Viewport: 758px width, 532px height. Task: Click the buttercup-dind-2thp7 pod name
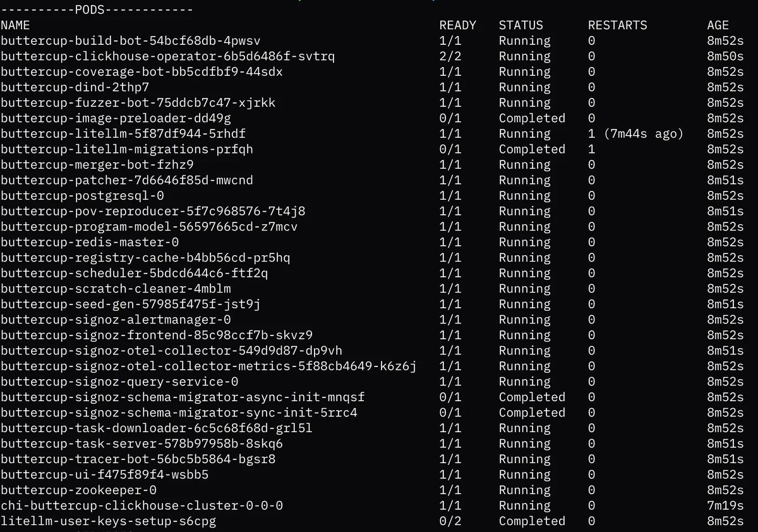click(75, 87)
